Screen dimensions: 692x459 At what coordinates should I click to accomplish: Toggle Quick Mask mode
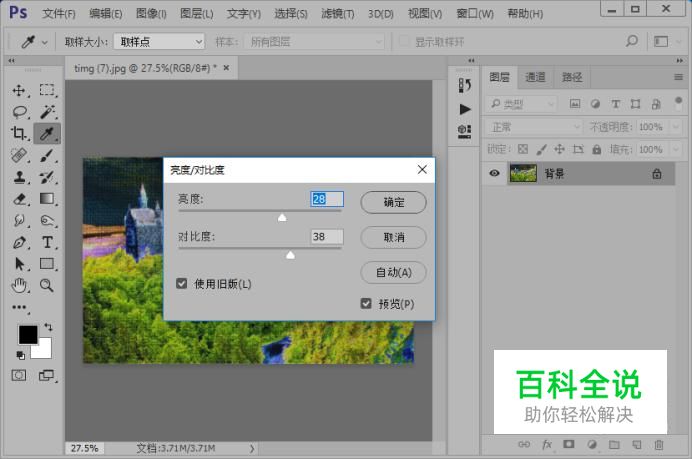(x=19, y=376)
